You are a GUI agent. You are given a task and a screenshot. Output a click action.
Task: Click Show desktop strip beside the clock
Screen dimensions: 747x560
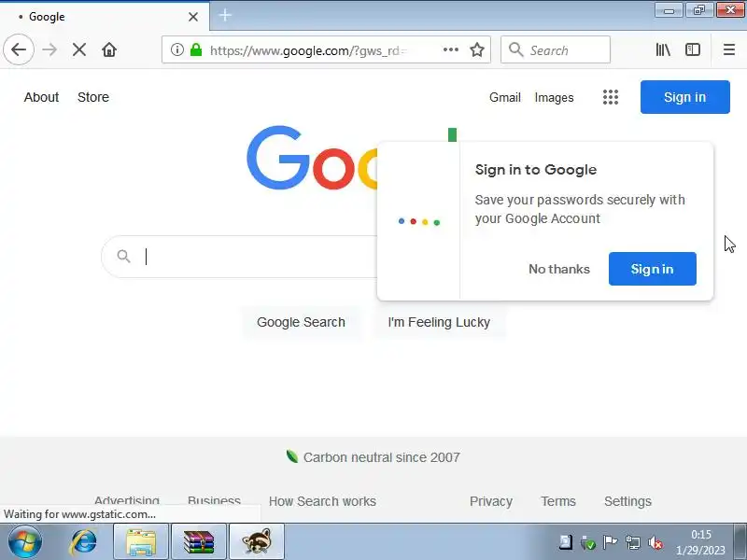(740, 542)
